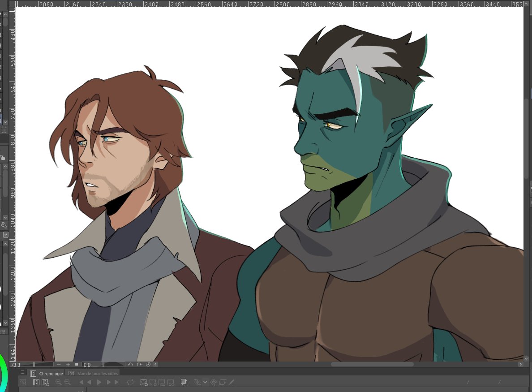Image resolution: width=532 pixels, height=392 pixels.
Task: Jump to last frame of timeline
Action: tap(117, 382)
